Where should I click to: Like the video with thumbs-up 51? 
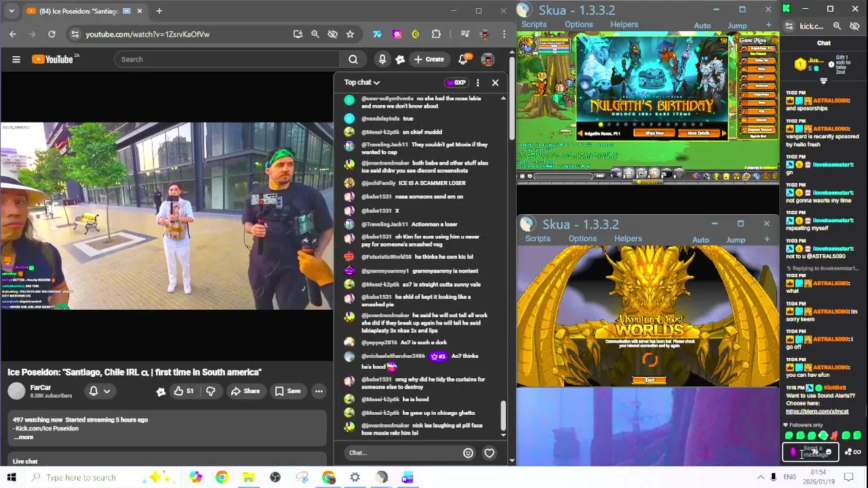[x=183, y=391]
